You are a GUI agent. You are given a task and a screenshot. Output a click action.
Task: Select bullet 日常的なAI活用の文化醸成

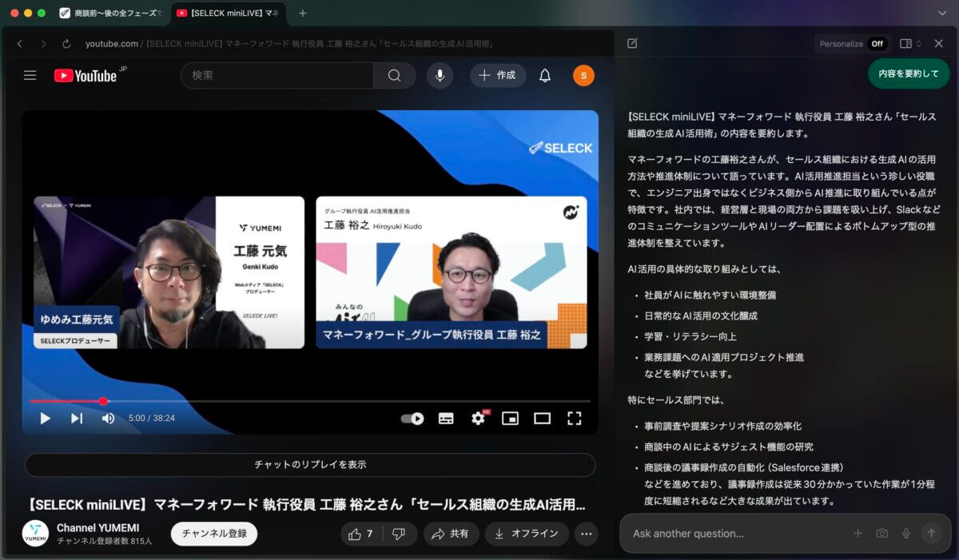(x=701, y=316)
